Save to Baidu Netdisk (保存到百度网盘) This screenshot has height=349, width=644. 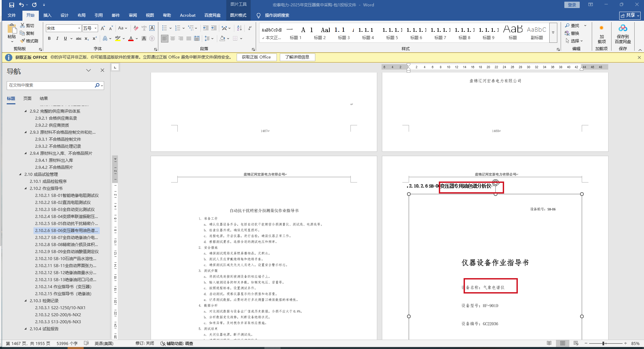point(623,34)
